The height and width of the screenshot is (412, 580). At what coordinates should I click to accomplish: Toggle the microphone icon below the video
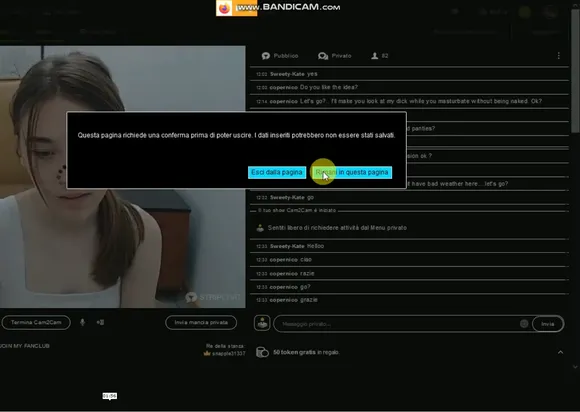pyautogui.click(x=82, y=322)
